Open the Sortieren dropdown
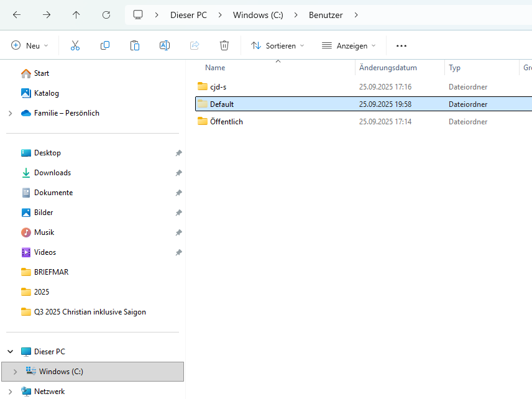This screenshot has width=532, height=399. [278, 45]
